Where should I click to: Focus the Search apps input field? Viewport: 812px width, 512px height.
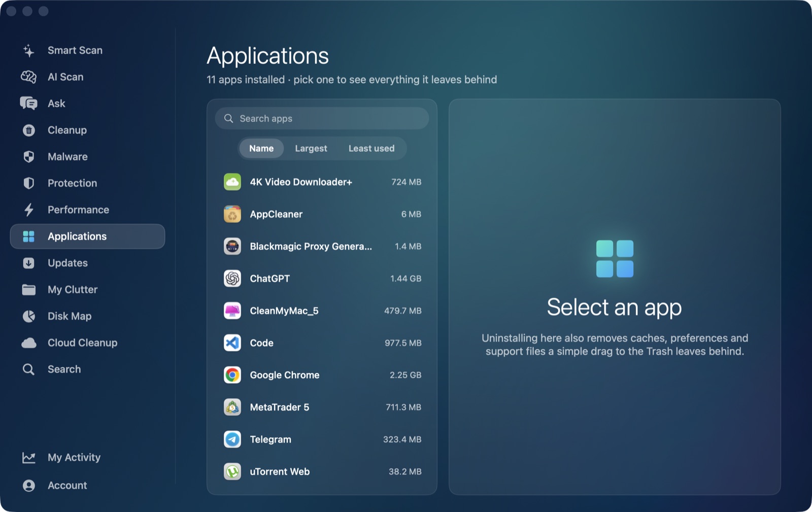[x=322, y=118]
